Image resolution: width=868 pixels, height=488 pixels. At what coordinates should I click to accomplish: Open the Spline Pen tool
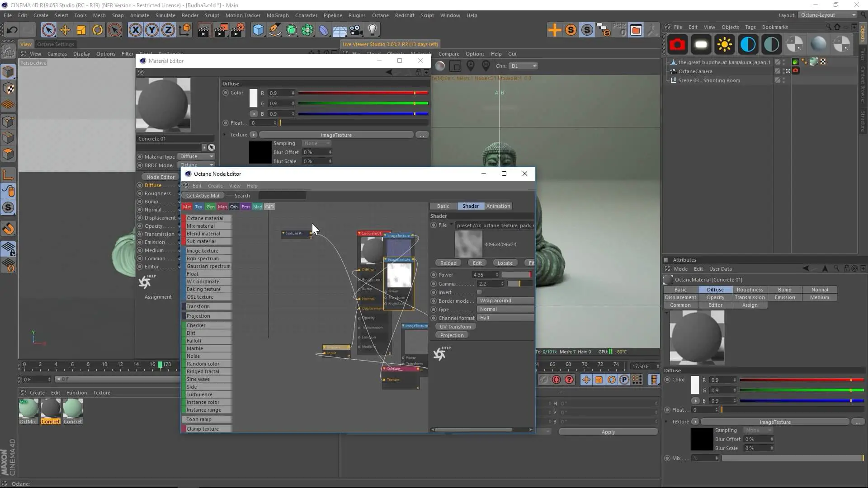(274, 30)
